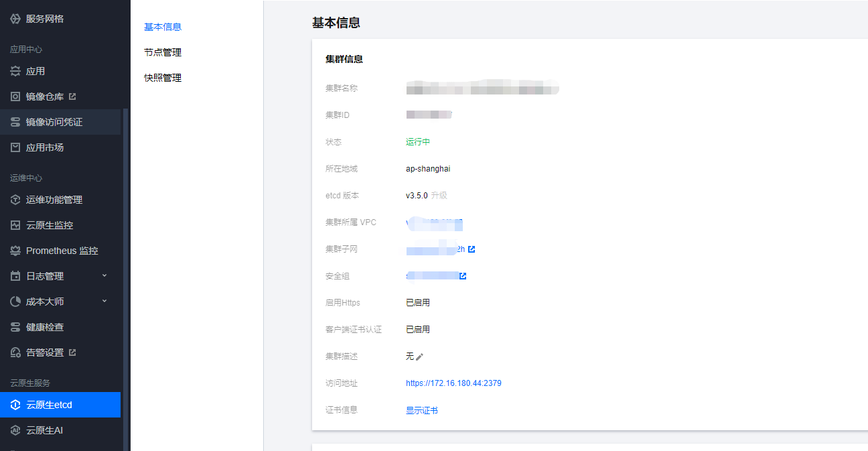
Task: Open the 安全组 external link icon
Action: tap(463, 276)
